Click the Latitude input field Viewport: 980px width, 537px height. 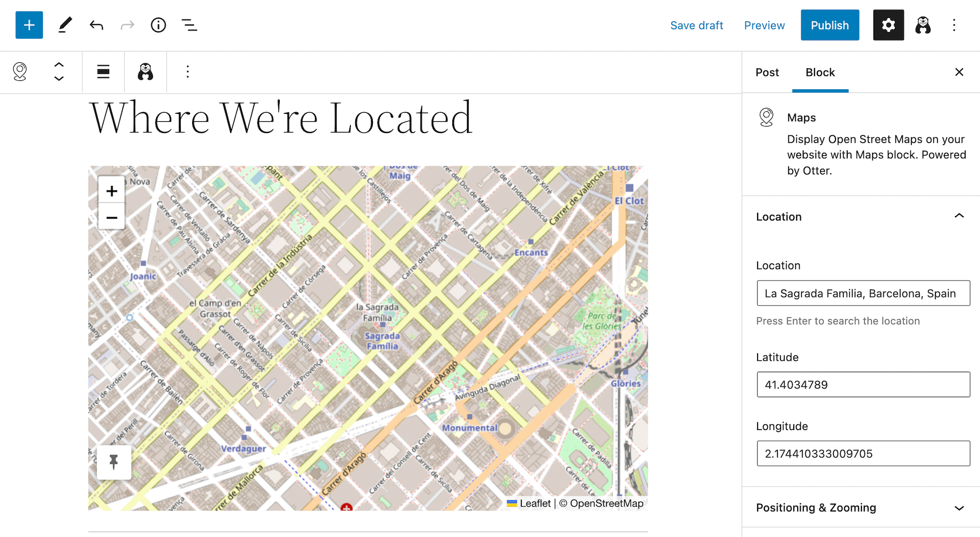point(863,384)
